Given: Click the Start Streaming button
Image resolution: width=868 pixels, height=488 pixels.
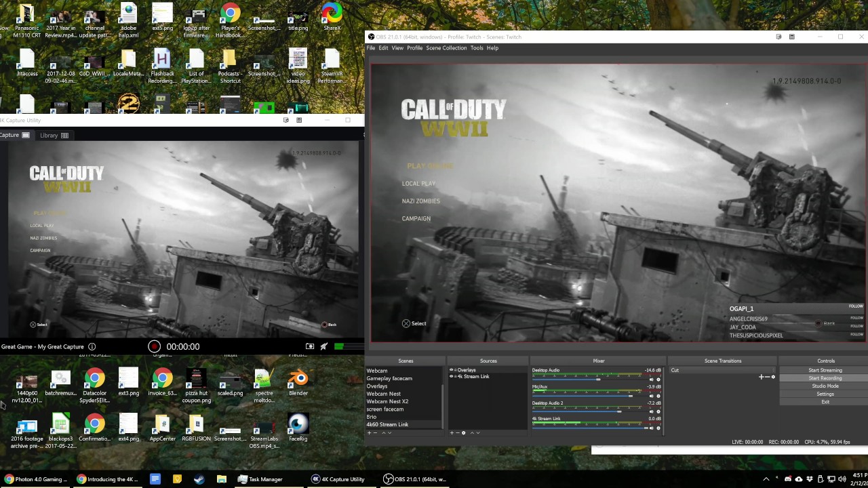Looking at the screenshot, I should point(825,370).
